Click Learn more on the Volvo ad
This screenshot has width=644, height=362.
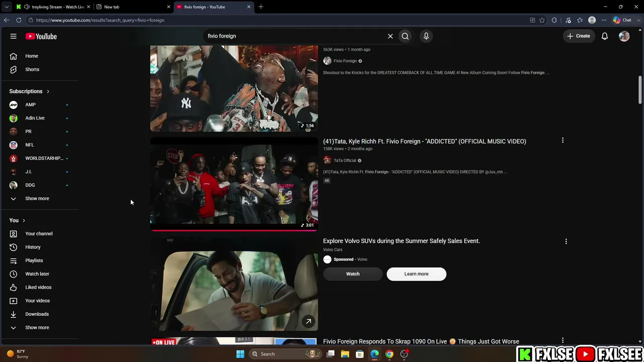(416, 274)
